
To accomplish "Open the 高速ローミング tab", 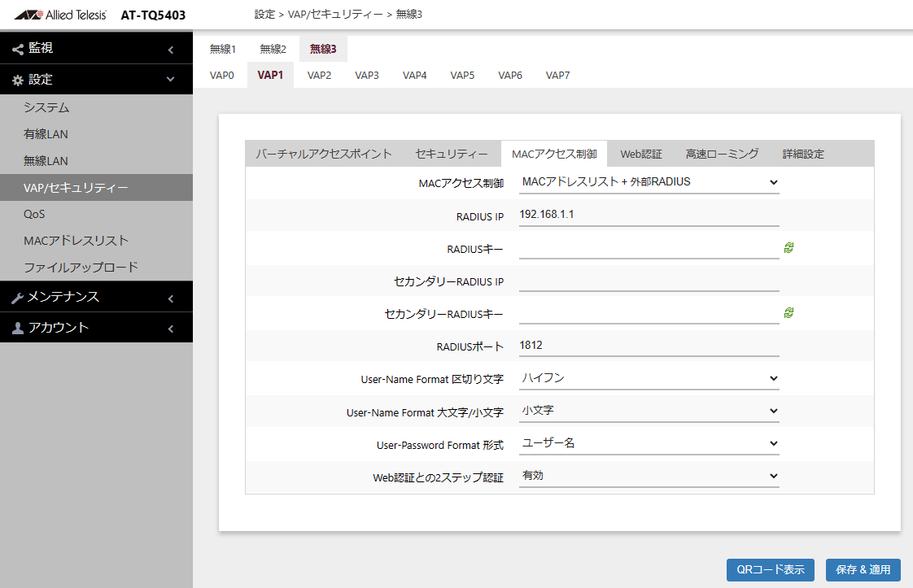I will tap(722, 154).
